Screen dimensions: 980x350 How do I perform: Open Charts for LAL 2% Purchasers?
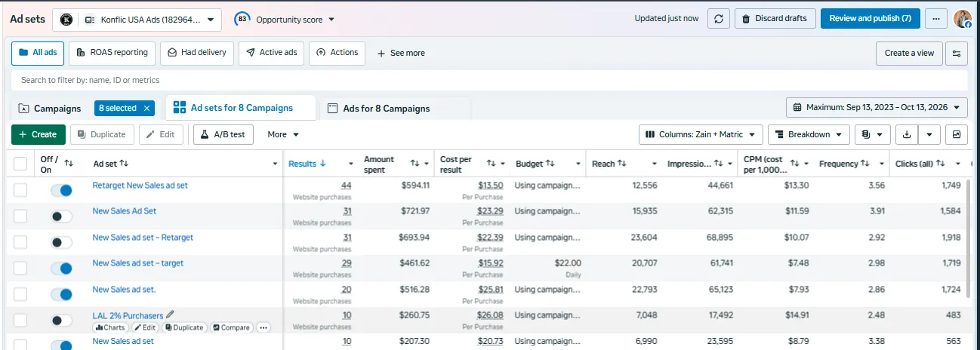point(110,327)
